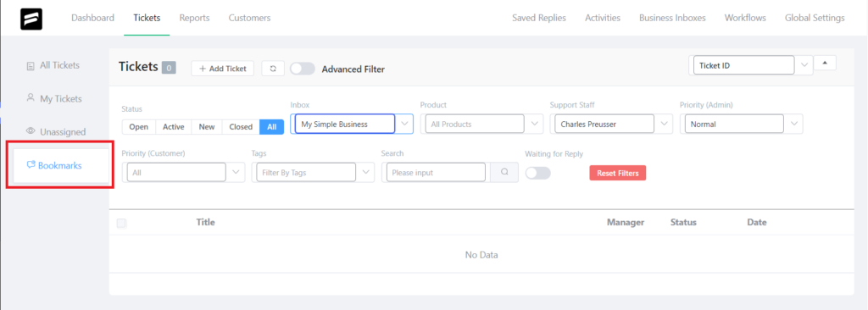This screenshot has width=868, height=310.
Task: Open the Workflows menu item
Action: (745, 18)
